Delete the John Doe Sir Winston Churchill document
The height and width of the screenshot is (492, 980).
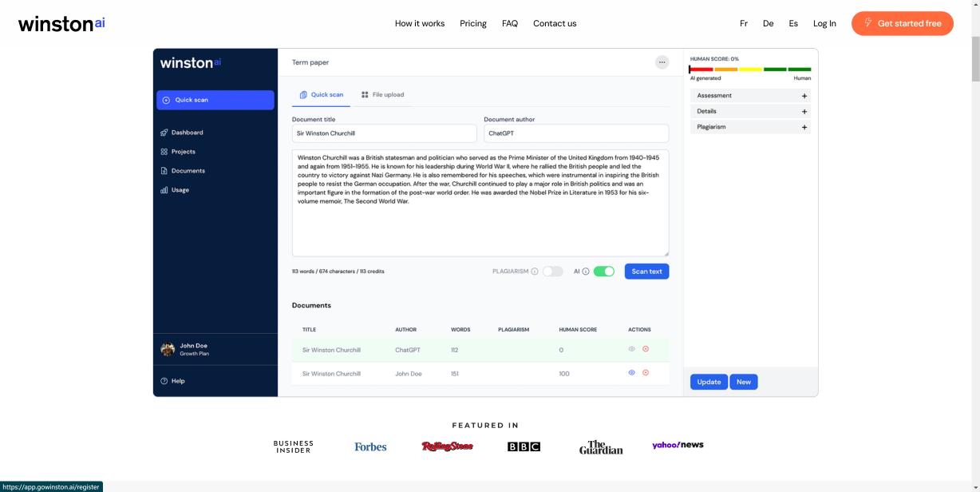[646, 373]
